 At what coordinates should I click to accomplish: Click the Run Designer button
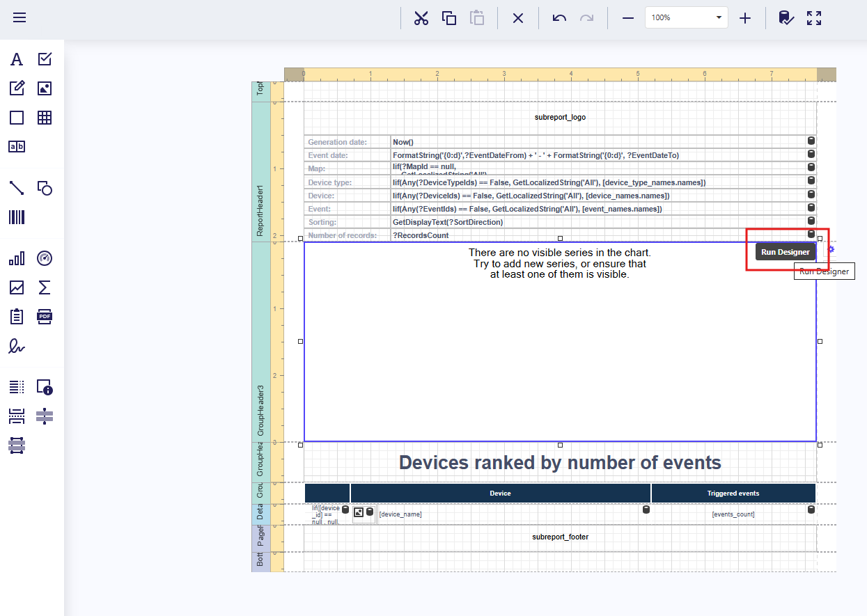click(785, 252)
